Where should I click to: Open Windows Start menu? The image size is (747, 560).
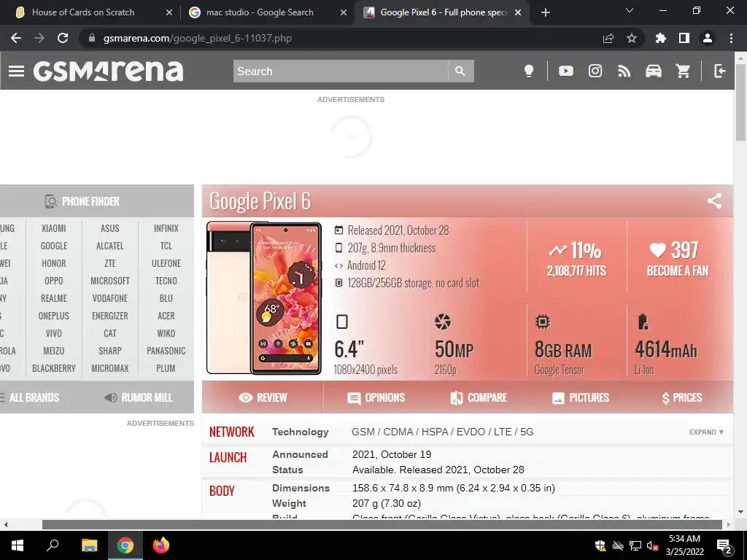(18, 545)
